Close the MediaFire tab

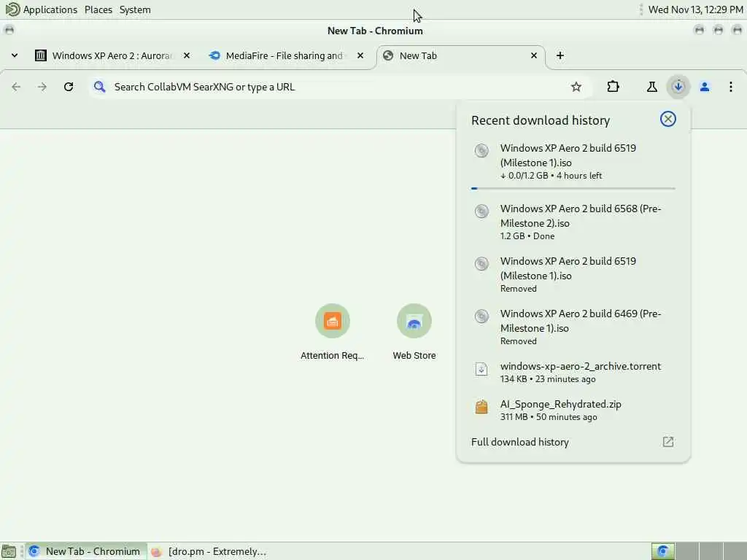tap(360, 55)
